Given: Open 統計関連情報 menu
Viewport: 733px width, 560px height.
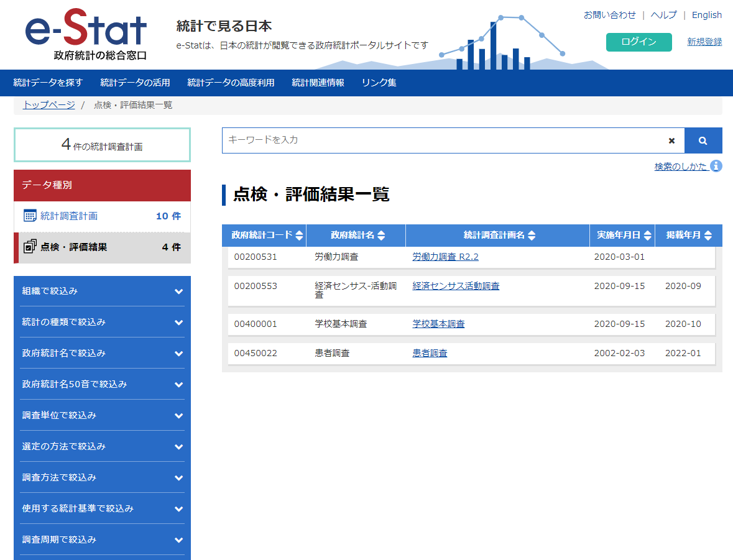Looking at the screenshot, I should click(318, 83).
